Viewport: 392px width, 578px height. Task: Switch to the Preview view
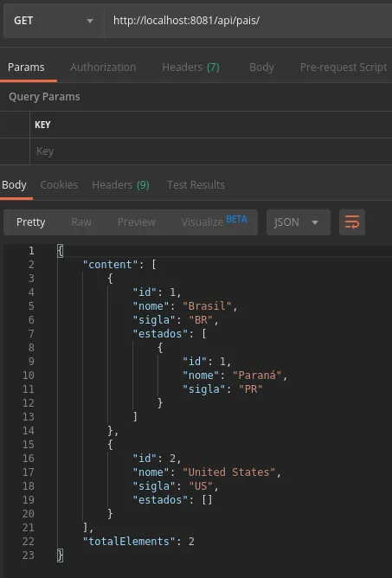(x=137, y=222)
